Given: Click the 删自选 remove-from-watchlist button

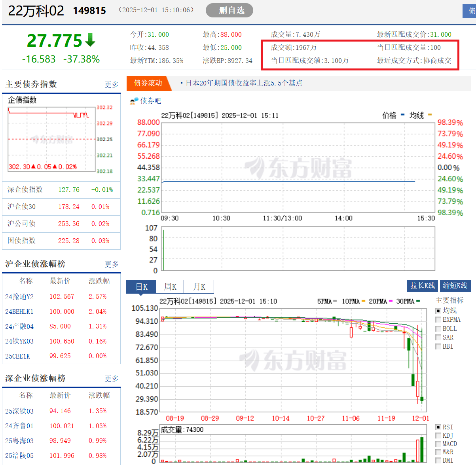Looking at the screenshot, I should click(x=229, y=10).
